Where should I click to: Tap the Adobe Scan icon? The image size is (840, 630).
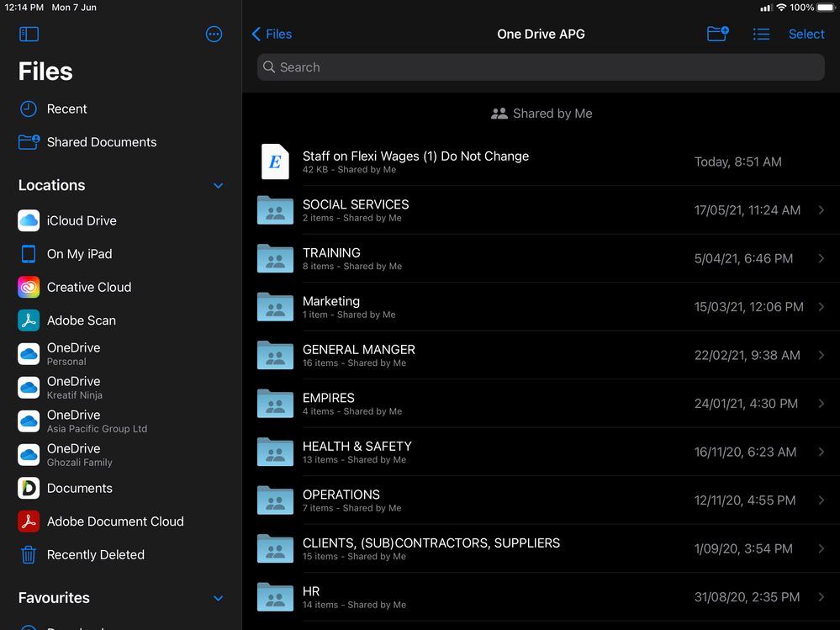pos(29,320)
